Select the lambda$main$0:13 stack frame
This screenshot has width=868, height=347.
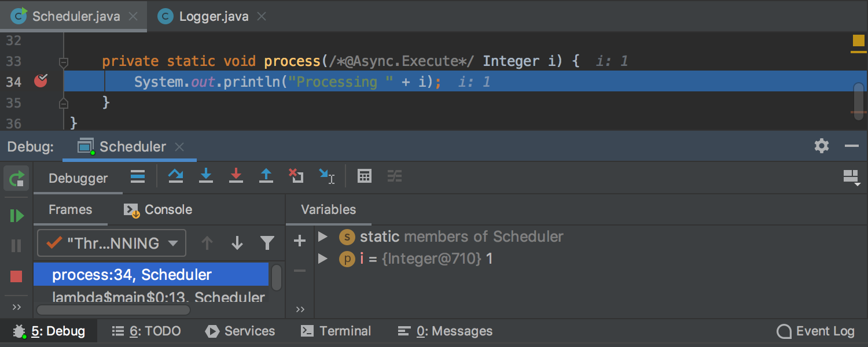point(158,298)
